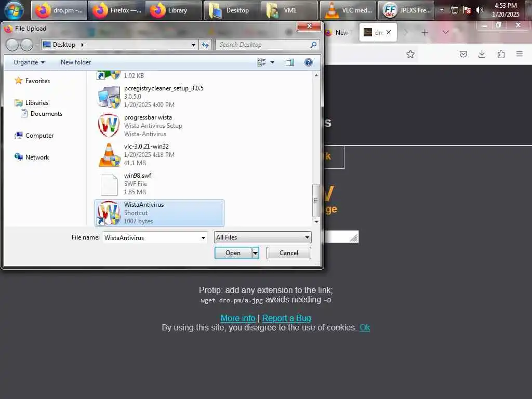The width and height of the screenshot is (532, 399).
Task: Show the preview pane
Action: [x=290, y=62]
